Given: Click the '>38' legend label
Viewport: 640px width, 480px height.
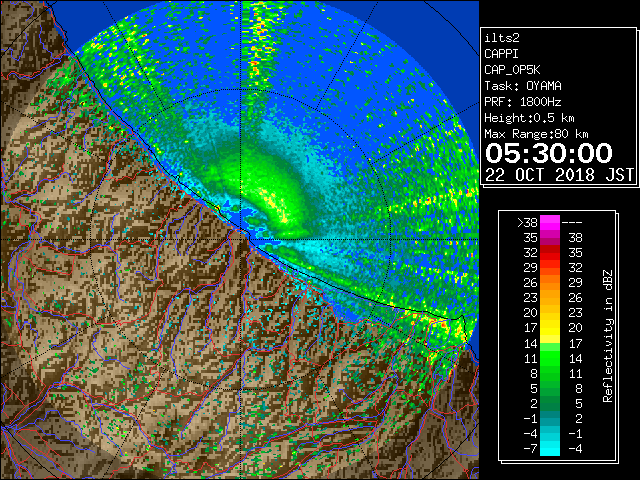Looking at the screenshot, I should (527, 223).
